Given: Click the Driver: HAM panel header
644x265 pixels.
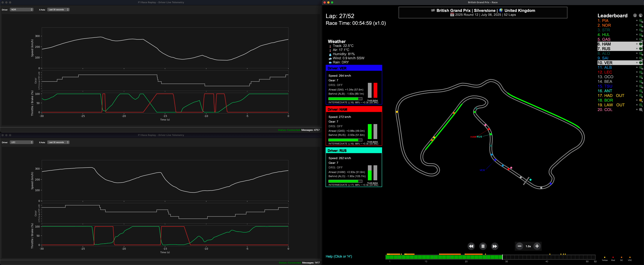Looking at the screenshot, I should (354, 109).
